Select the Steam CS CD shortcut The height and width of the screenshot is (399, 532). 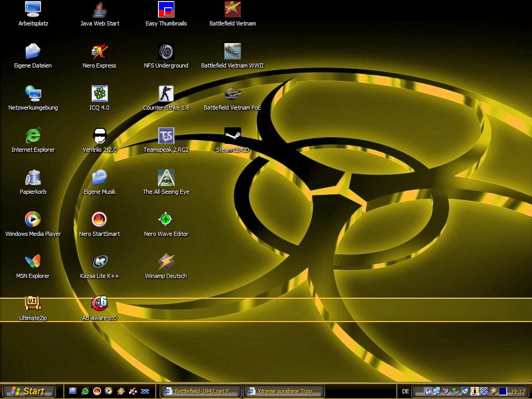[x=232, y=140]
